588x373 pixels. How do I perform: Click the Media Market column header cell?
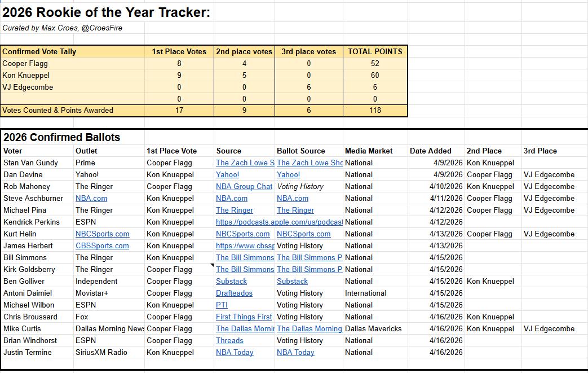coord(369,151)
